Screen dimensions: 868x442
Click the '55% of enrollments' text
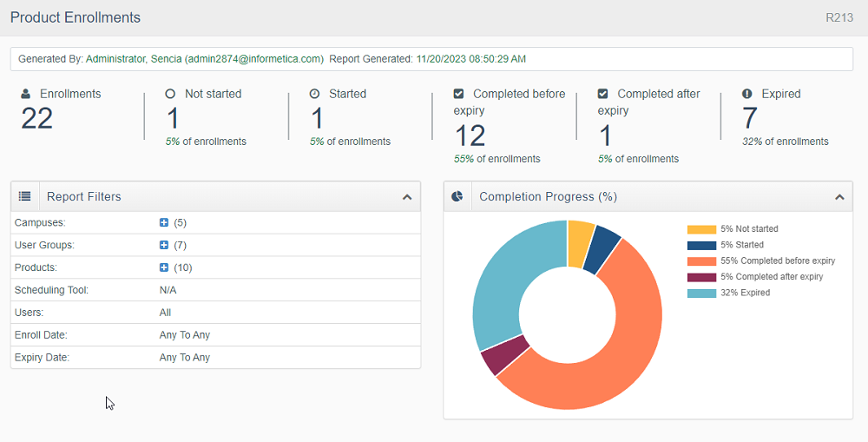point(497,159)
